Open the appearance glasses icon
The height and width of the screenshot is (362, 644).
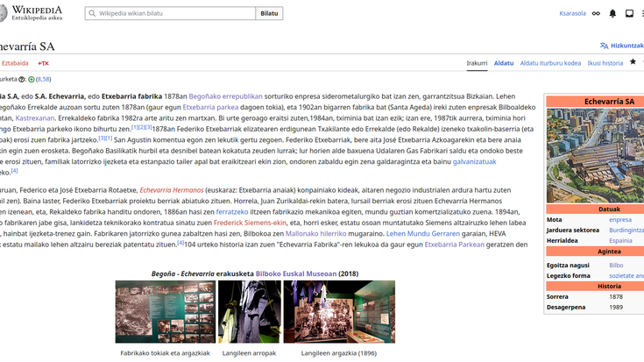point(596,13)
